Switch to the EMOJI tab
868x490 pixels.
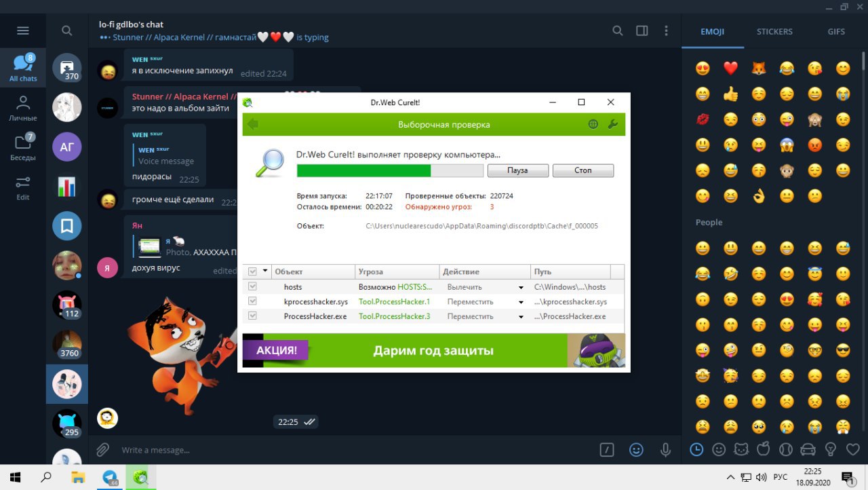click(x=713, y=31)
